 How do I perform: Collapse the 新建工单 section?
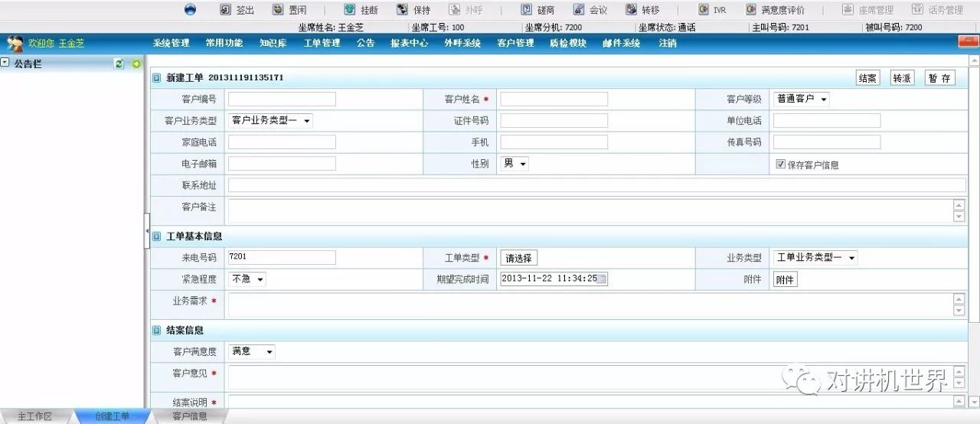click(x=157, y=78)
